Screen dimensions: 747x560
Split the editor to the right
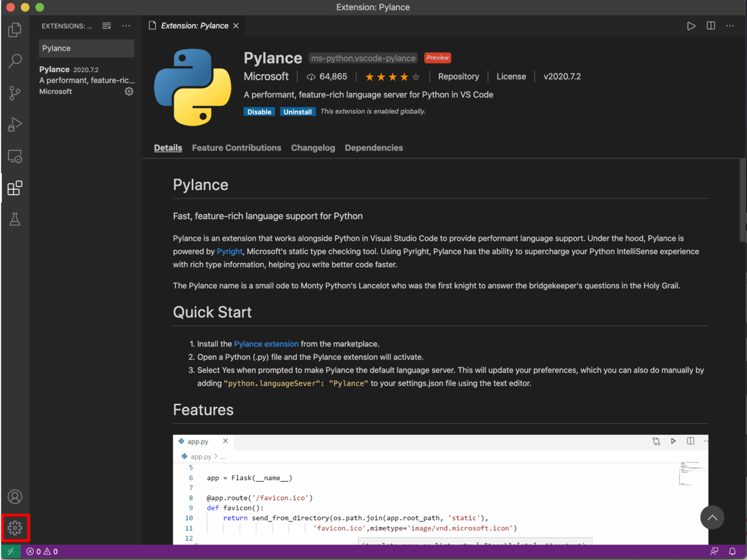point(711,26)
